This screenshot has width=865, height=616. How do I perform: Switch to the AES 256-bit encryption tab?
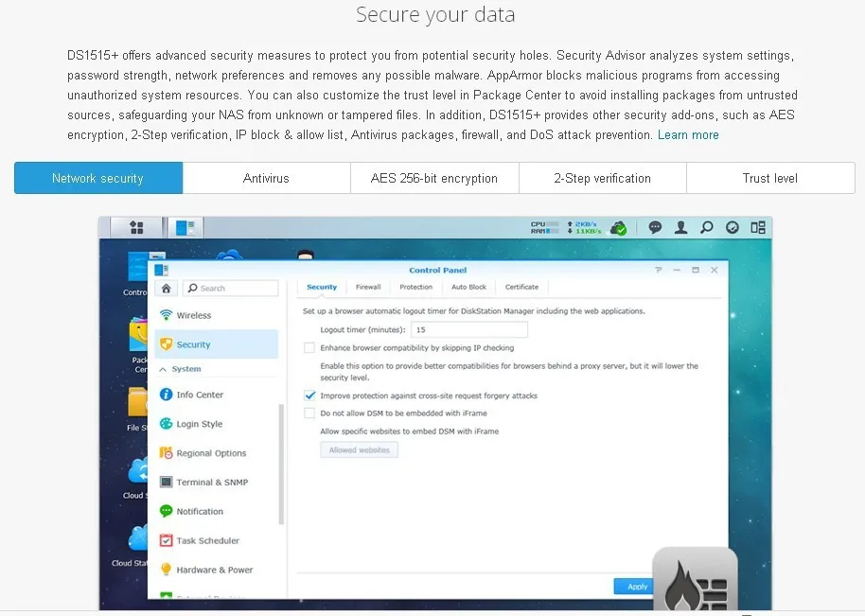(434, 178)
